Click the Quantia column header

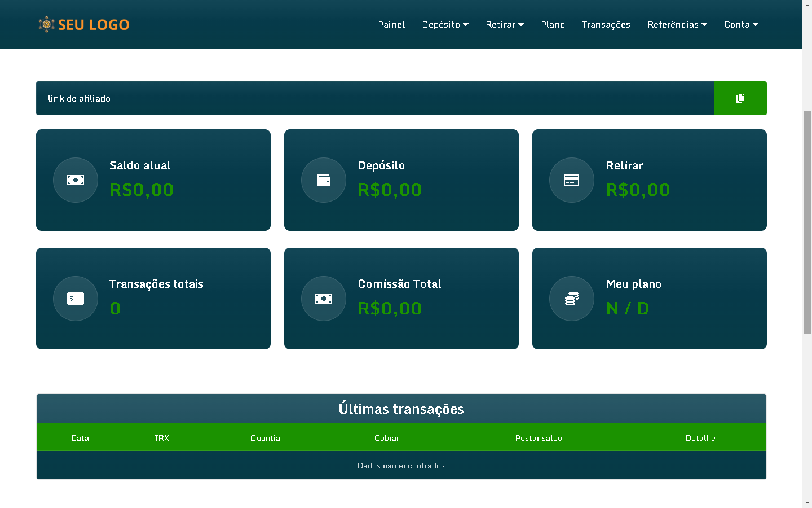click(265, 438)
